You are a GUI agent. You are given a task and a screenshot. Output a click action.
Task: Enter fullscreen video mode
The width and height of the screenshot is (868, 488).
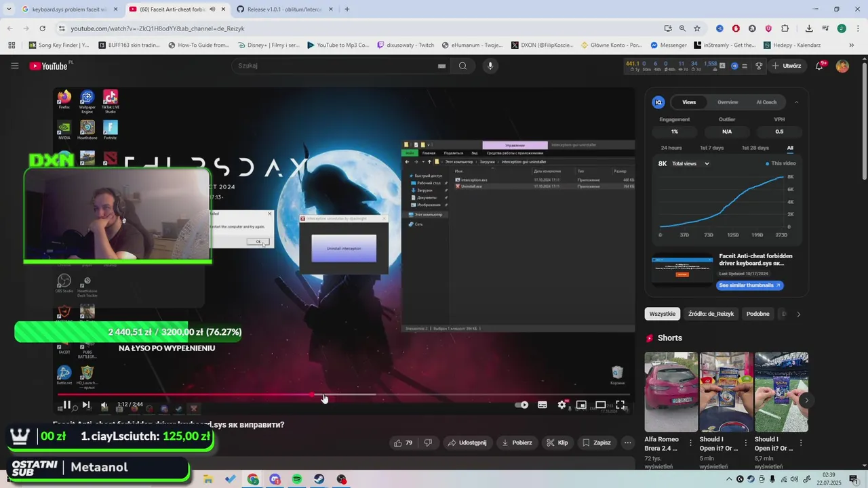coord(620,405)
